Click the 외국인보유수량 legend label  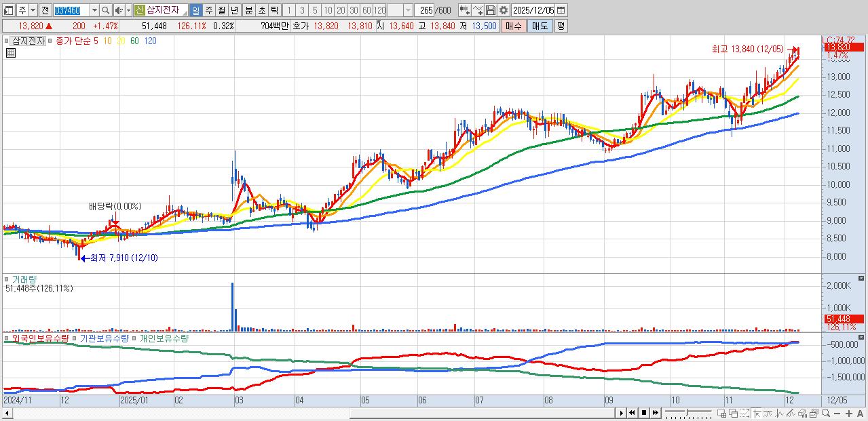[40, 338]
